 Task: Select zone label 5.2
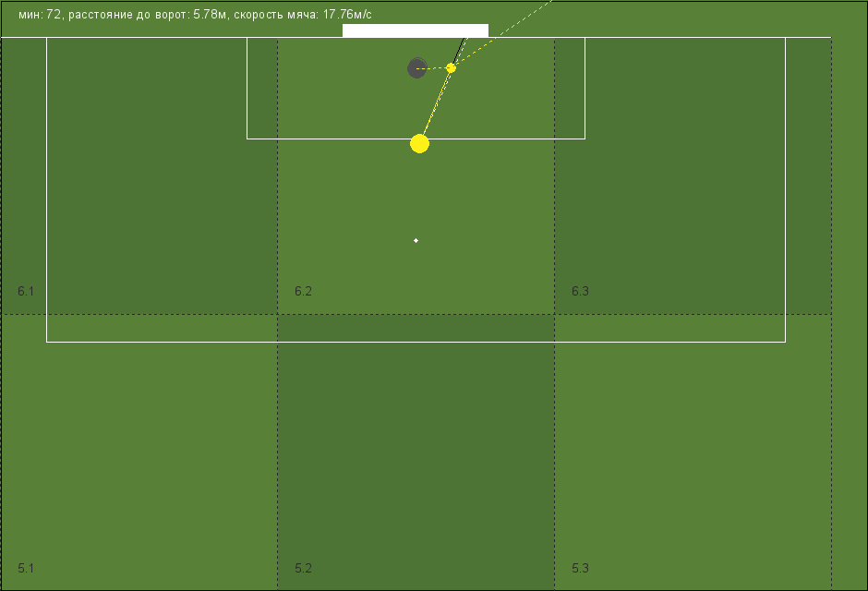click(304, 568)
